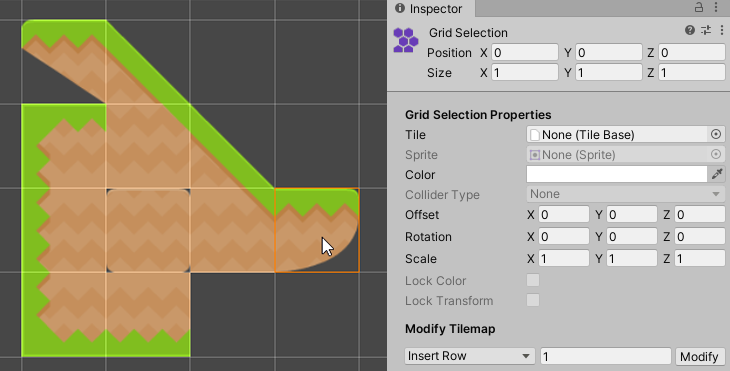Click the Rotation Y input field
Screen dimensions: 730x371
pyautogui.click(x=632, y=236)
